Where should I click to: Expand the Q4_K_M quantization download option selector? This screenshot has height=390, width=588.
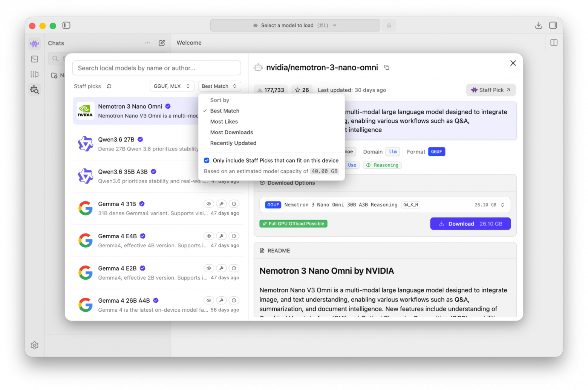pos(385,205)
